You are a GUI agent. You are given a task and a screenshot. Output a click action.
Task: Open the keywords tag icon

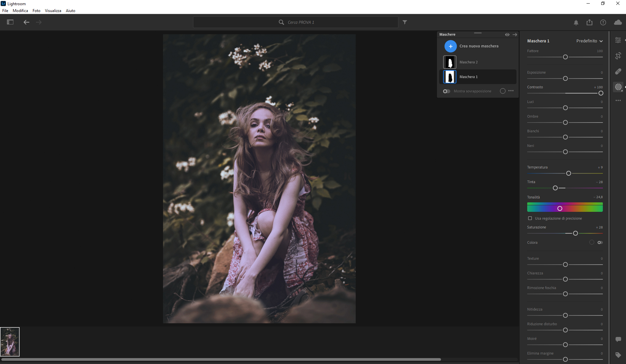pyautogui.click(x=618, y=355)
